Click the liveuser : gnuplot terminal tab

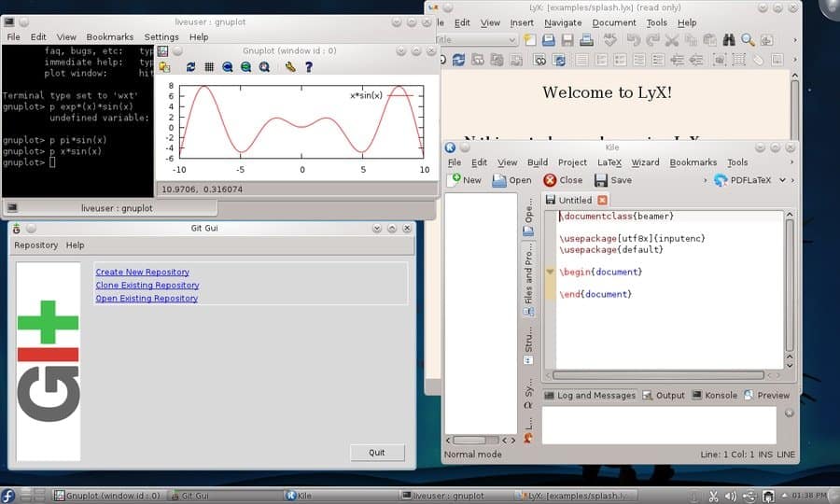pos(110,208)
